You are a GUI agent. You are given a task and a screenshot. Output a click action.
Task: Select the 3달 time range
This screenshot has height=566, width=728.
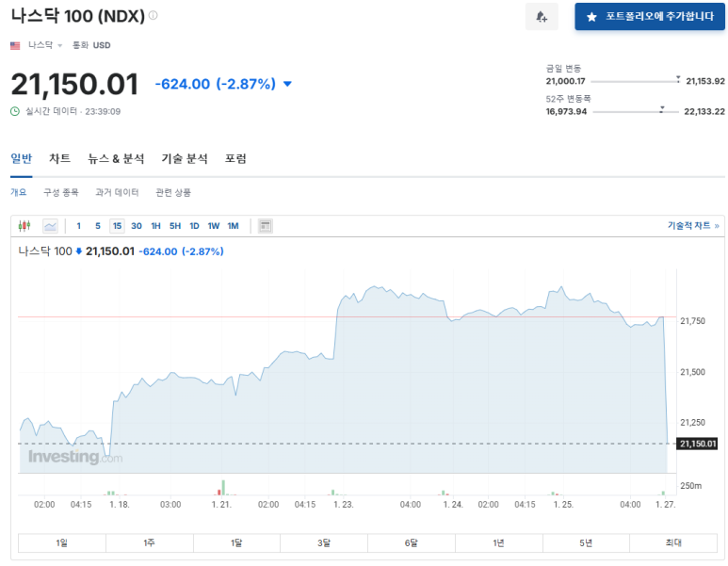[324, 542]
